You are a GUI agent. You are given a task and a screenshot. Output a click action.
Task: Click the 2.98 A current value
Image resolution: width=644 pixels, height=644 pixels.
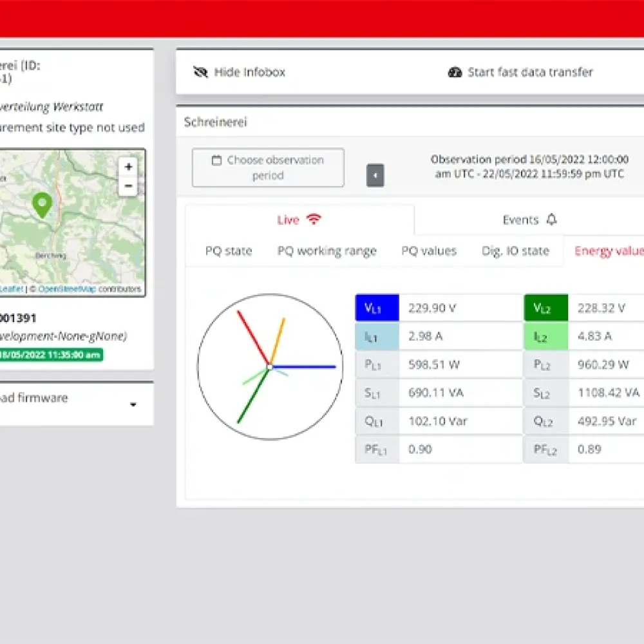pyautogui.click(x=426, y=336)
